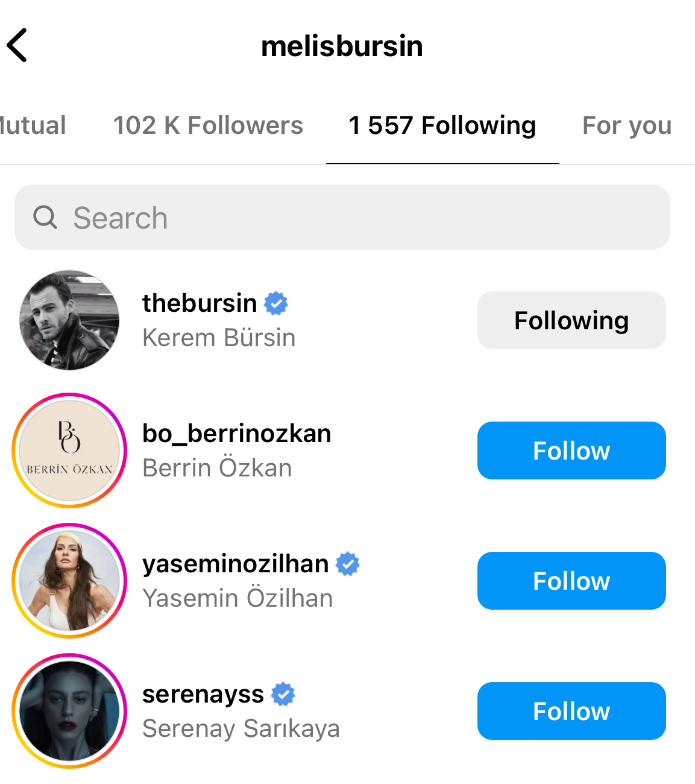Switch to 102 K Followers tab
The height and width of the screenshot is (784, 695).
tap(208, 125)
